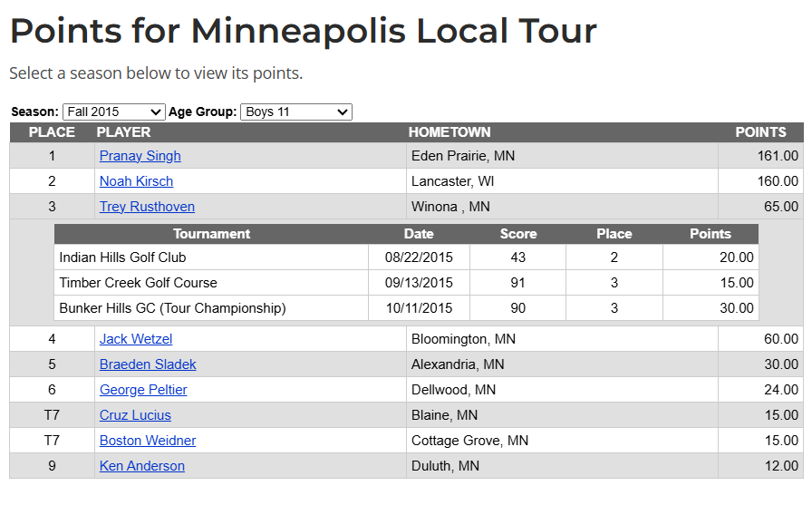The image size is (812, 505).
Task: Open Pranay Singh's player link
Action: (x=140, y=156)
